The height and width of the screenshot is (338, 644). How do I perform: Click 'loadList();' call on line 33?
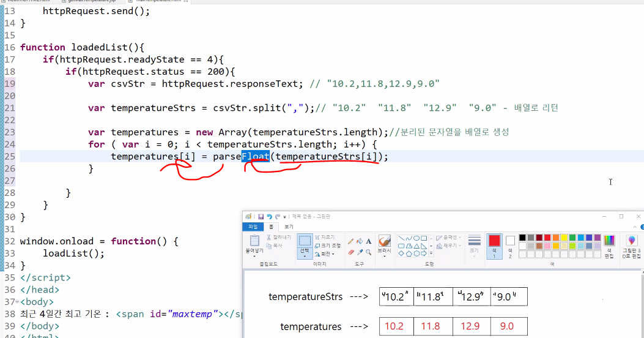click(74, 254)
